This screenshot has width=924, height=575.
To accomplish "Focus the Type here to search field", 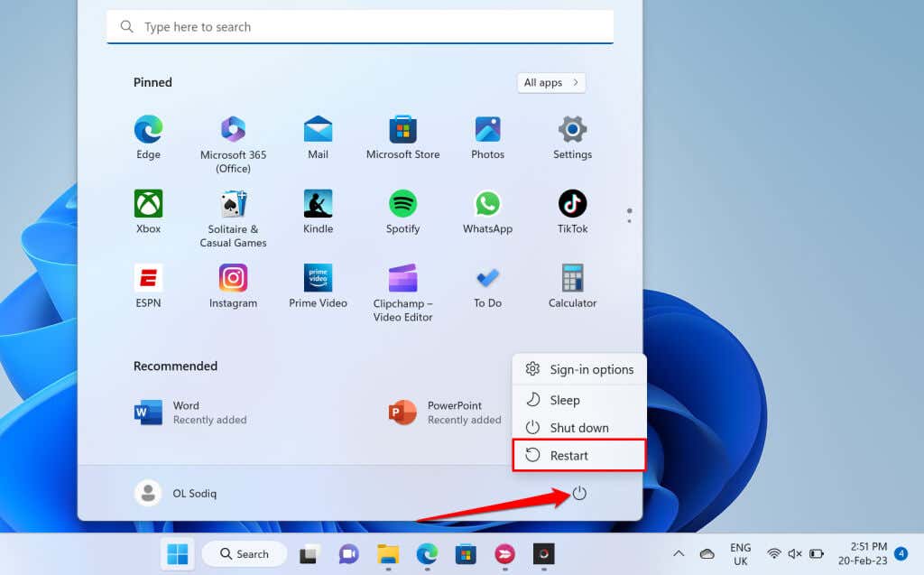I will pos(360,27).
